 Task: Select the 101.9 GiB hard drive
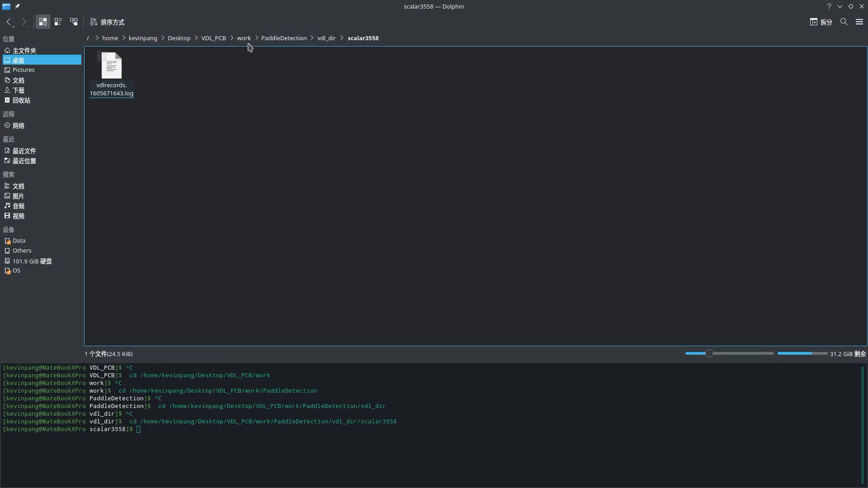pos(32,261)
